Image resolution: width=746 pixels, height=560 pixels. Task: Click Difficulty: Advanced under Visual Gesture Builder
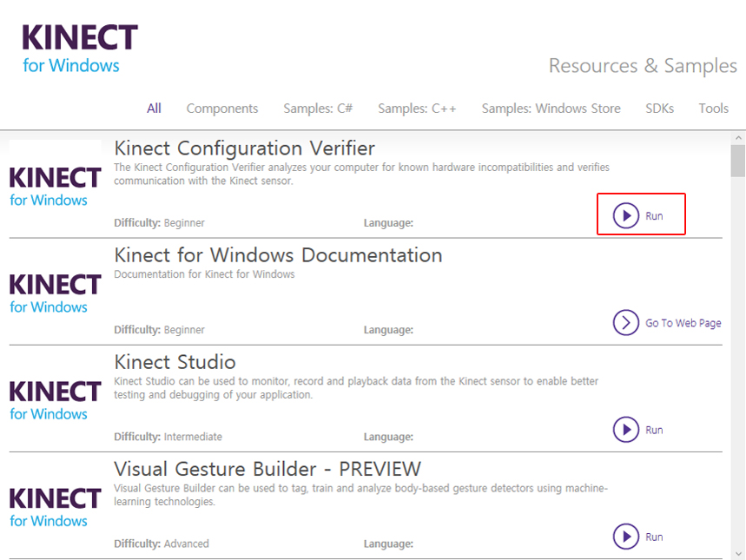(162, 544)
